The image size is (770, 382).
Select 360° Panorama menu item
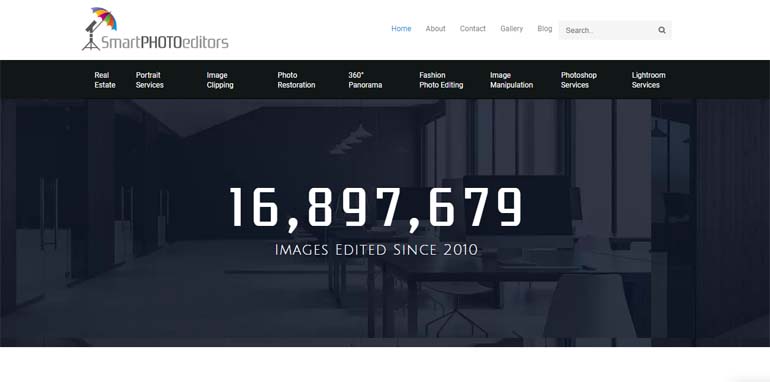coord(365,80)
